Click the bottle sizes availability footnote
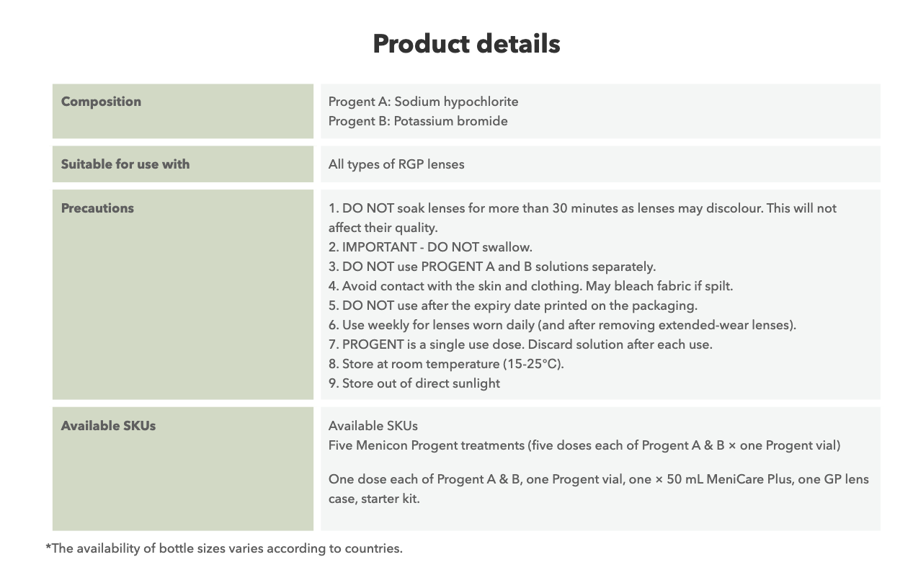This screenshot has height=588, width=913. [224, 548]
